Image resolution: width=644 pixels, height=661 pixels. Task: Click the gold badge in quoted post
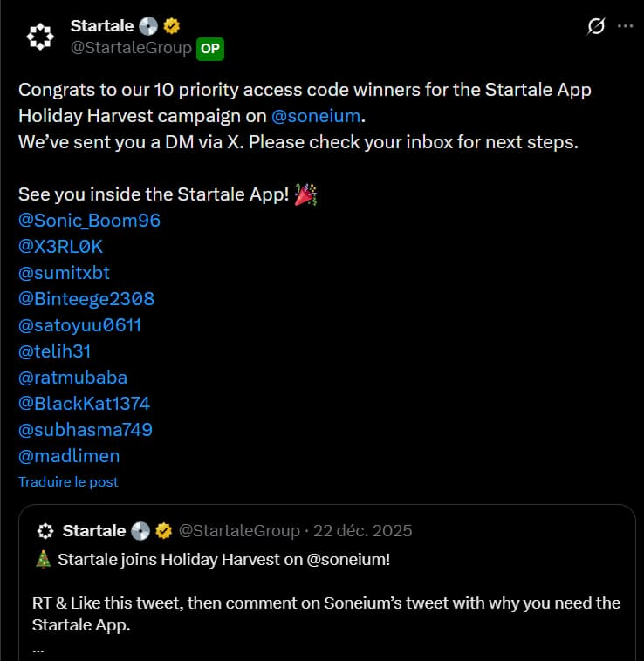163,531
